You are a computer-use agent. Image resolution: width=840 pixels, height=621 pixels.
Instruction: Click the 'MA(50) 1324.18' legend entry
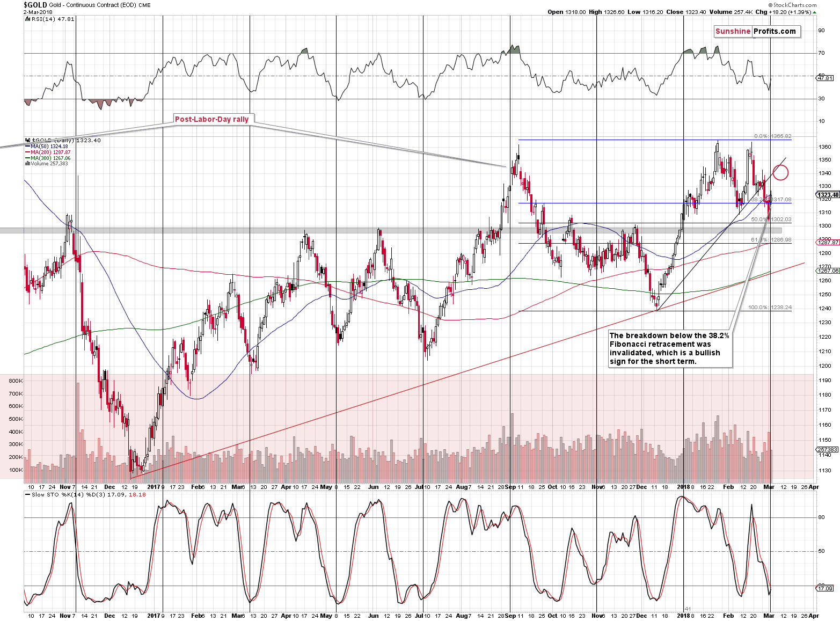pyautogui.click(x=49, y=147)
